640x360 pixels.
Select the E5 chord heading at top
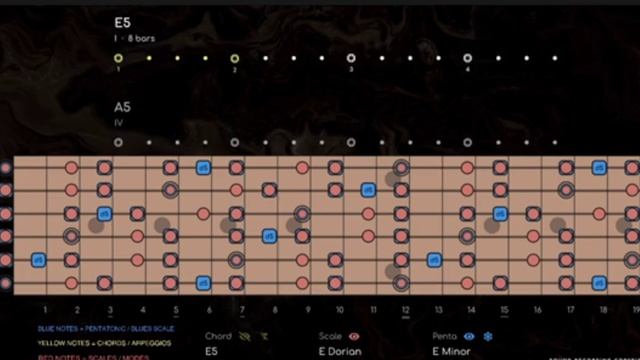point(122,22)
